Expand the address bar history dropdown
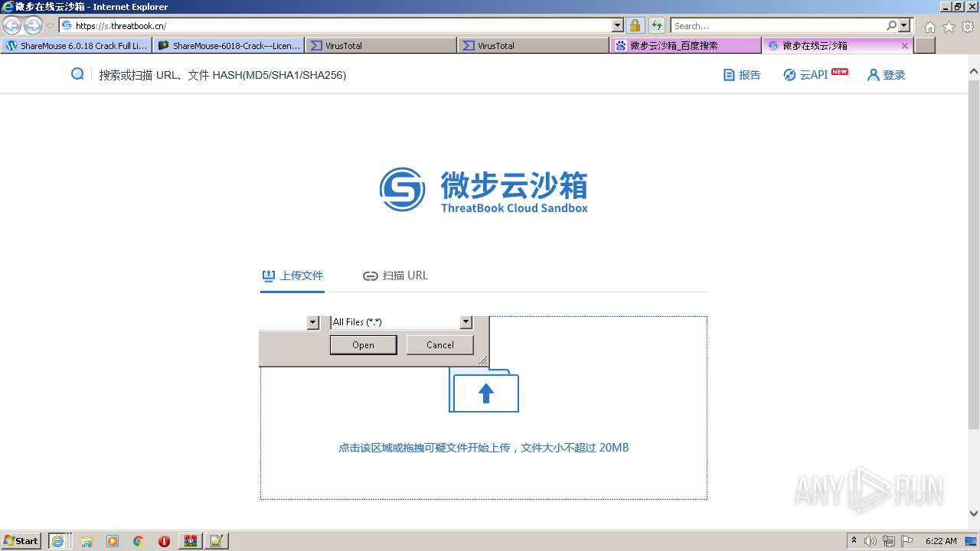This screenshot has height=551, width=980. click(x=618, y=25)
